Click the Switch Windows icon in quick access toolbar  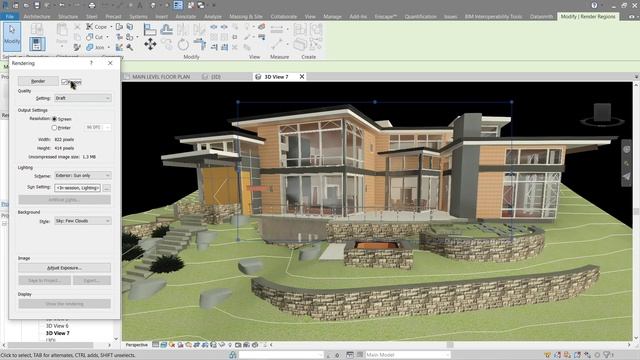(201, 5)
